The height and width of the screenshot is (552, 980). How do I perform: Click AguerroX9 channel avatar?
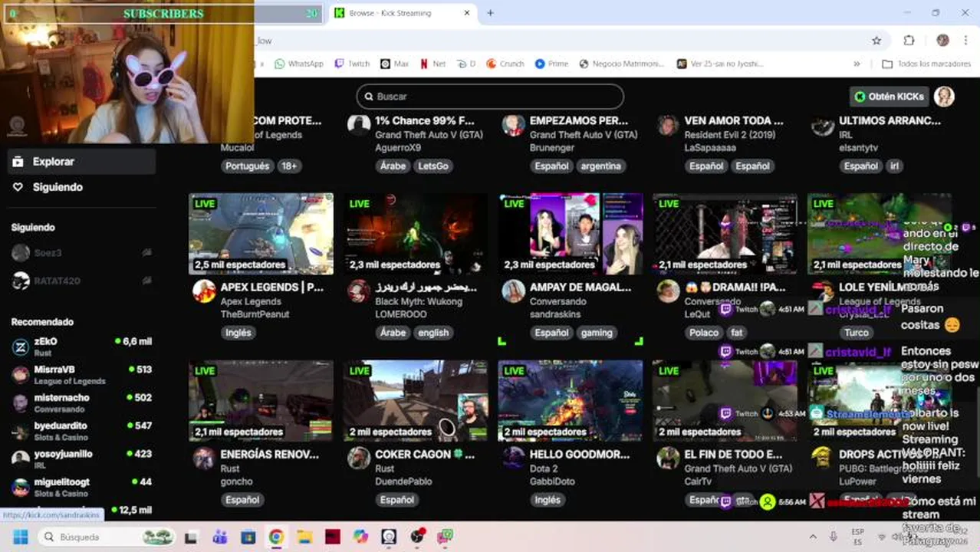[x=359, y=125]
